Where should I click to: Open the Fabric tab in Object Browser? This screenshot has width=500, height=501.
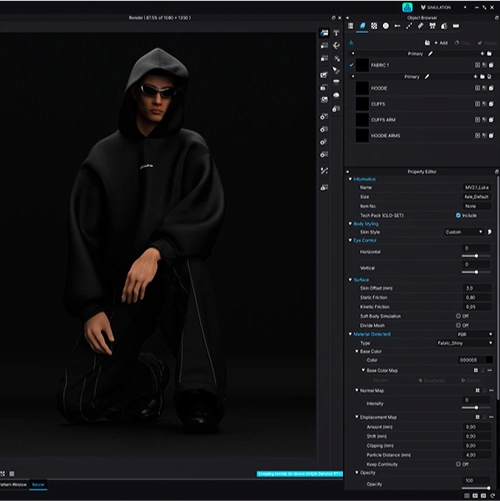(x=362, y=26)
